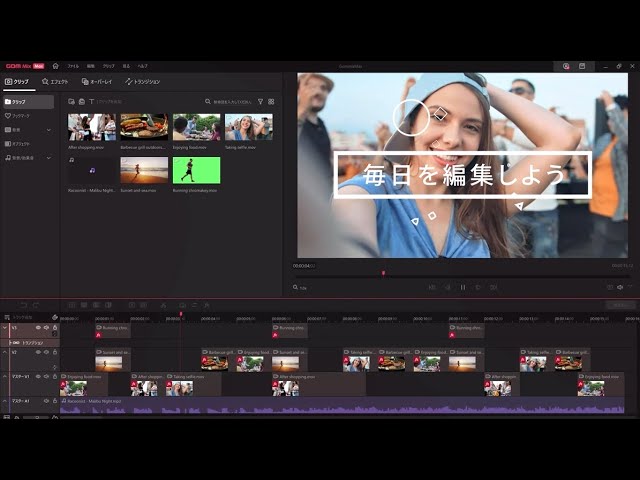Click the add color clip icon
This screenshot has width=640, height=480.
point(82,102)
